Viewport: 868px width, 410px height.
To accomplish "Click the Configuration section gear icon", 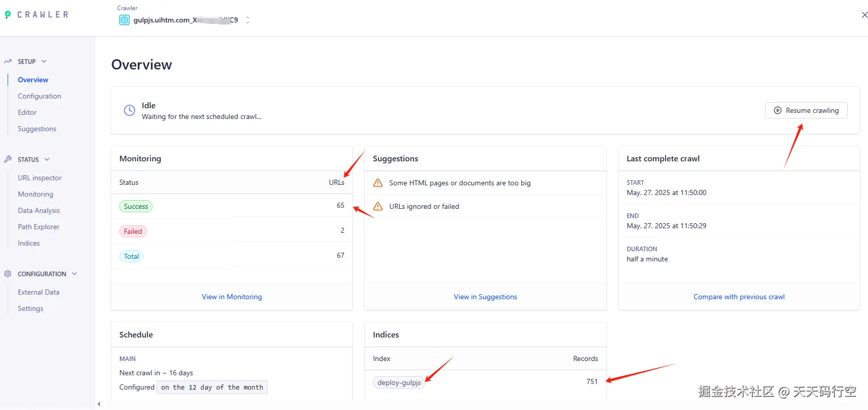I will tap(8, 274).
